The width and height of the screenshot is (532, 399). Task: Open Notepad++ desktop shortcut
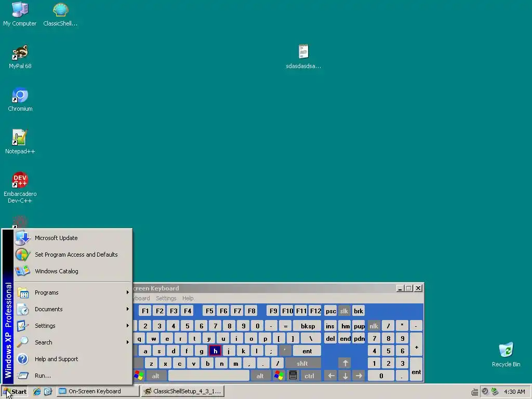(20, 142)
